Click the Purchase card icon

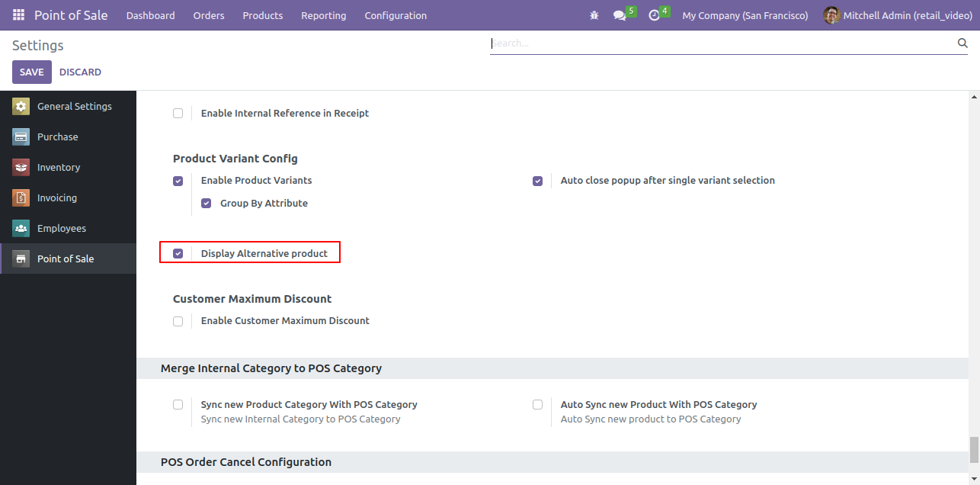[21, 137]
